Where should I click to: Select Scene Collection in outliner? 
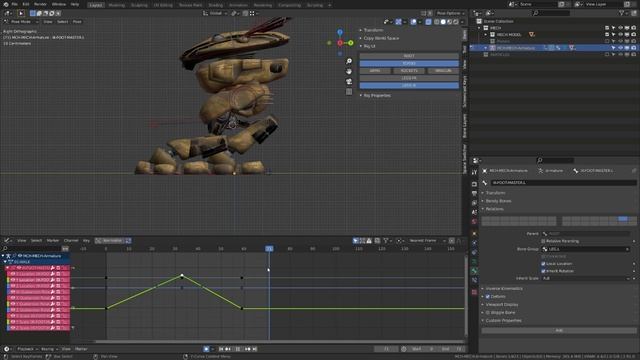[498, 21]
